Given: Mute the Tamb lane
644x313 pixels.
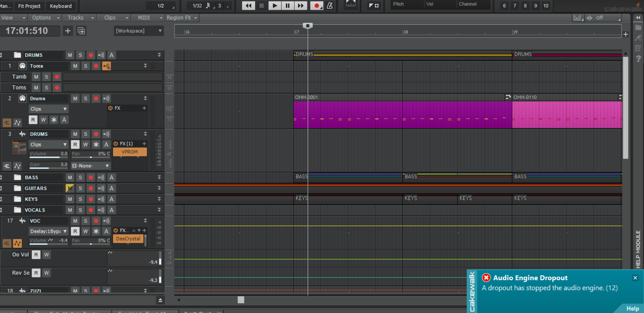Looking at the screenshot, I should click(36, 77).
